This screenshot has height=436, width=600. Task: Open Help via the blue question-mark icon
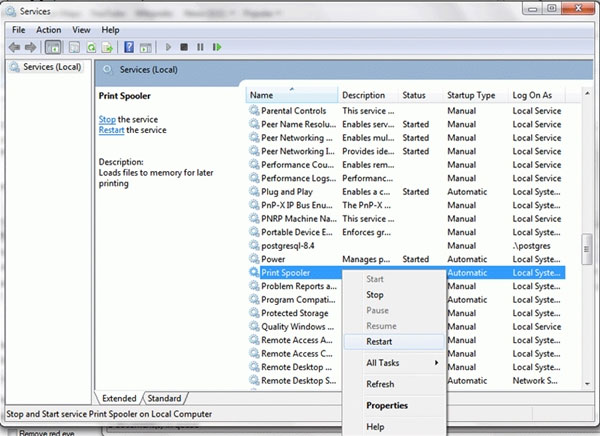click(x=129, y=47)
